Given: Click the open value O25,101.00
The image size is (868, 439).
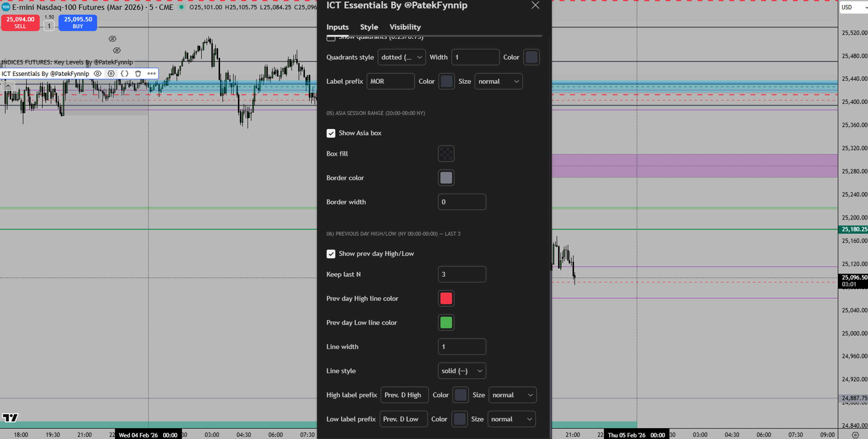Looking at the screenshot, I should pyautogui.click(x=206, y=7).
